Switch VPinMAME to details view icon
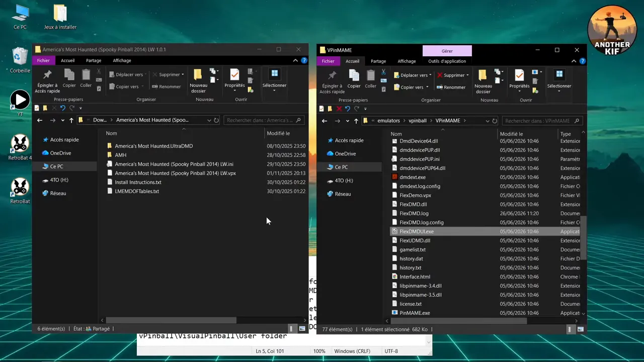The image size is (644, 362). [x=570, y=329]
